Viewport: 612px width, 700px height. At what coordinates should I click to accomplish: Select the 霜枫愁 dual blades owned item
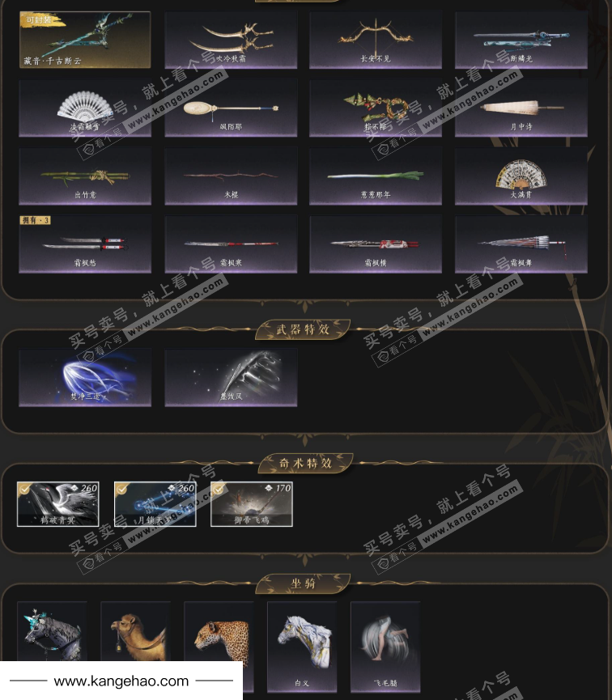point(85,244)
